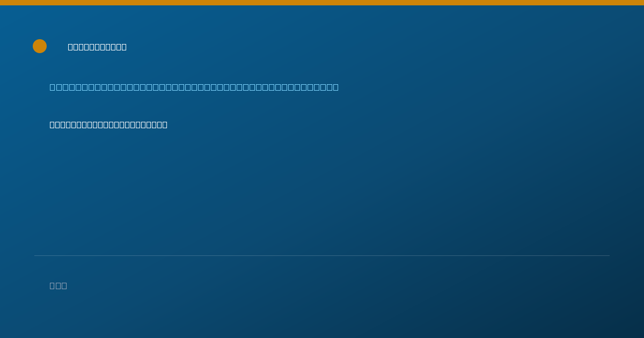Click the left end of the divider line
This screenshot has width=644, height=338.
point(35,255)
